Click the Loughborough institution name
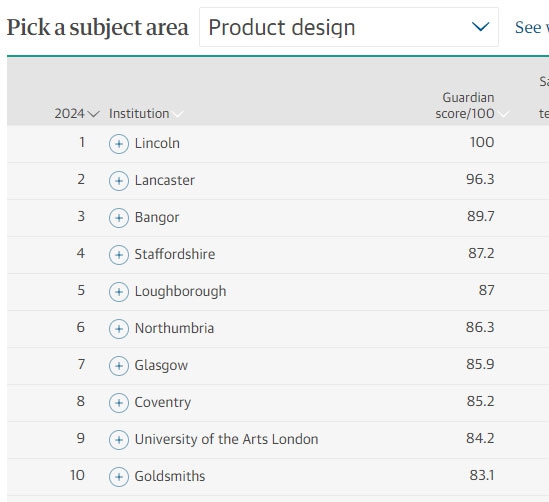549x502 pixels. (180, 292)
